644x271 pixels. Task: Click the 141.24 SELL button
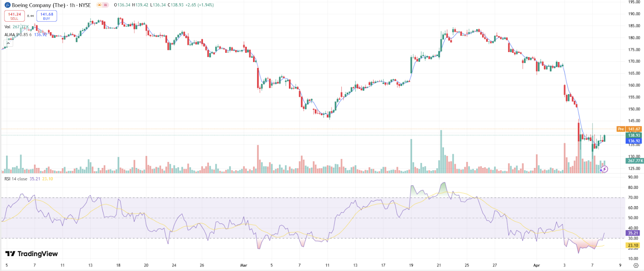click(14, 16)
